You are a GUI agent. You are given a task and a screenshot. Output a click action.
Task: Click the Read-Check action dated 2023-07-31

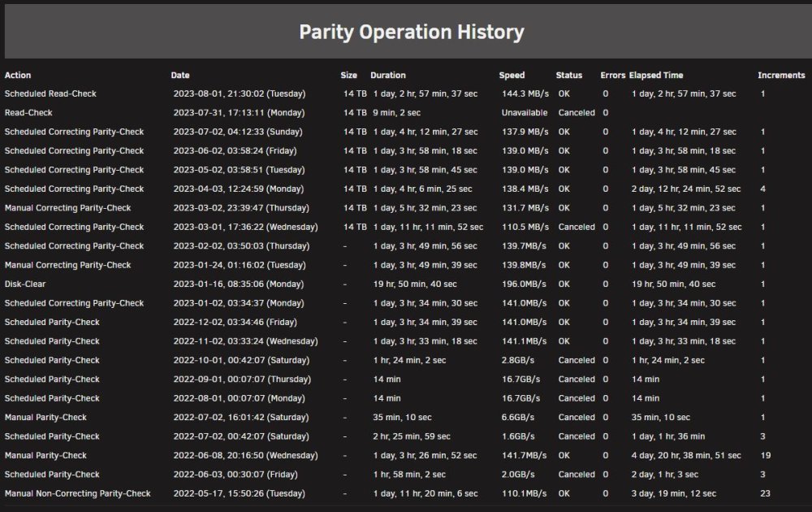tap(28, 113)
